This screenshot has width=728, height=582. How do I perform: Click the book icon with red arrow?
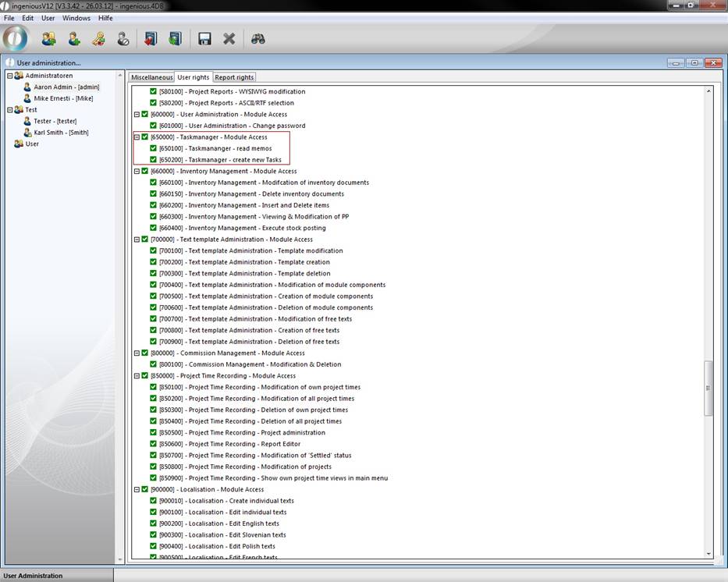click(x=151, y=38)
